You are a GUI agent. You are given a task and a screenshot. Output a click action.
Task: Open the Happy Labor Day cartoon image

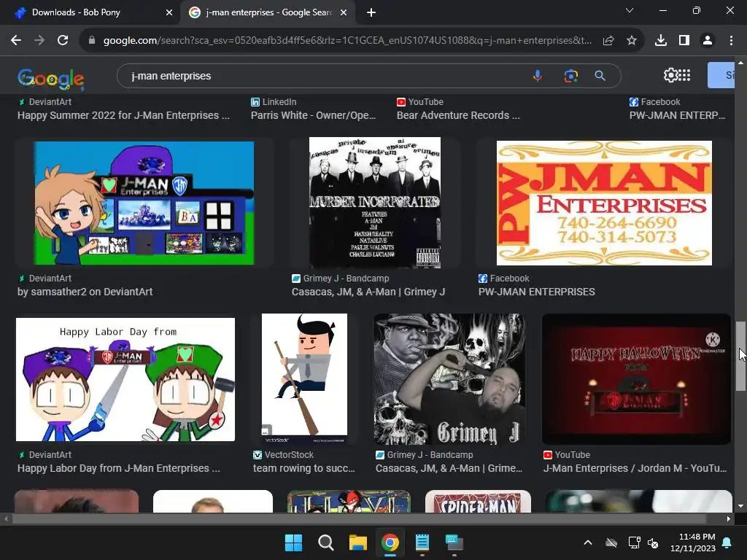click(x=125, y=379)
